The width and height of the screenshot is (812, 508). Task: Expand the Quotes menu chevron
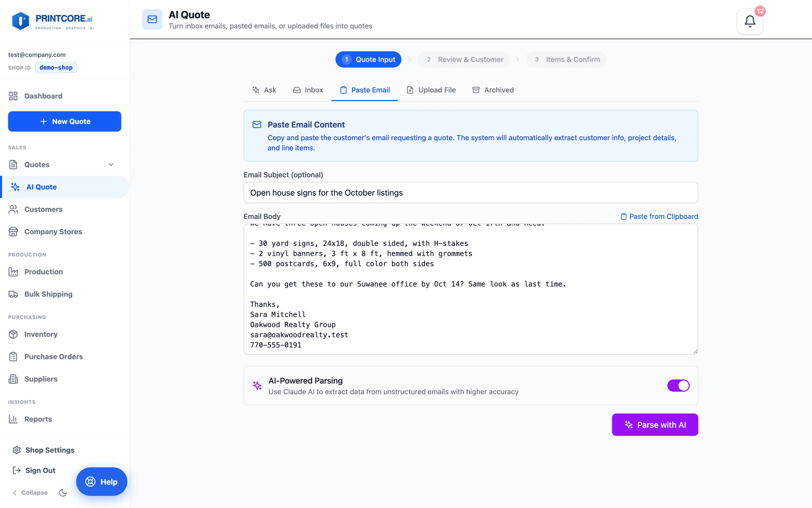(111, 165)
